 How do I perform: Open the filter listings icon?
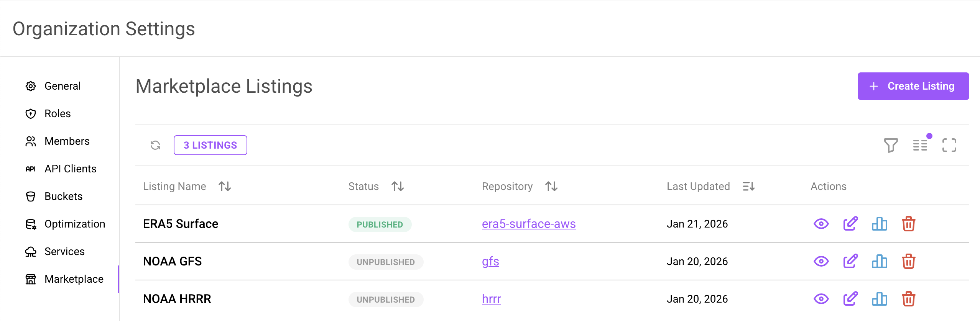coord(891,146)
